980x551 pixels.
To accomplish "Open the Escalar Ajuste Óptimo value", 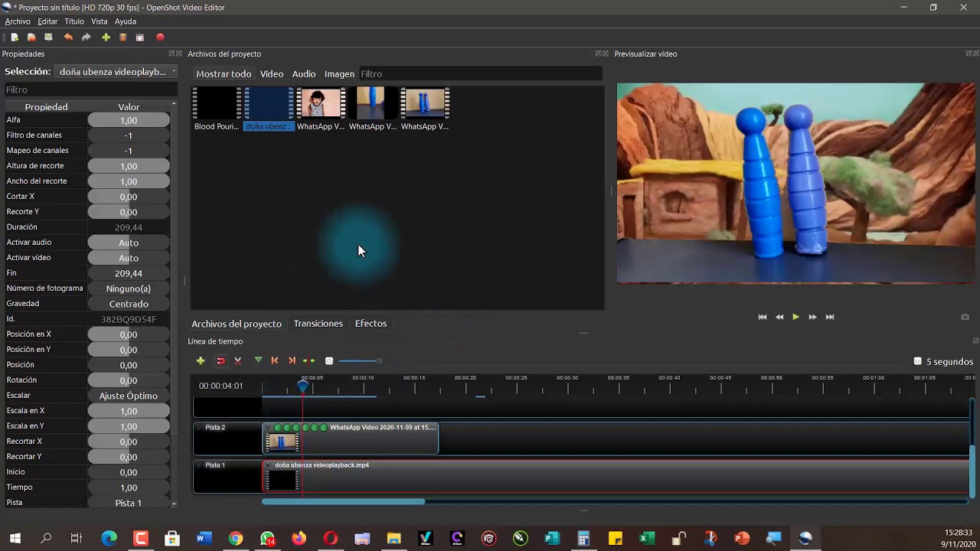I will tap(129, 396).
